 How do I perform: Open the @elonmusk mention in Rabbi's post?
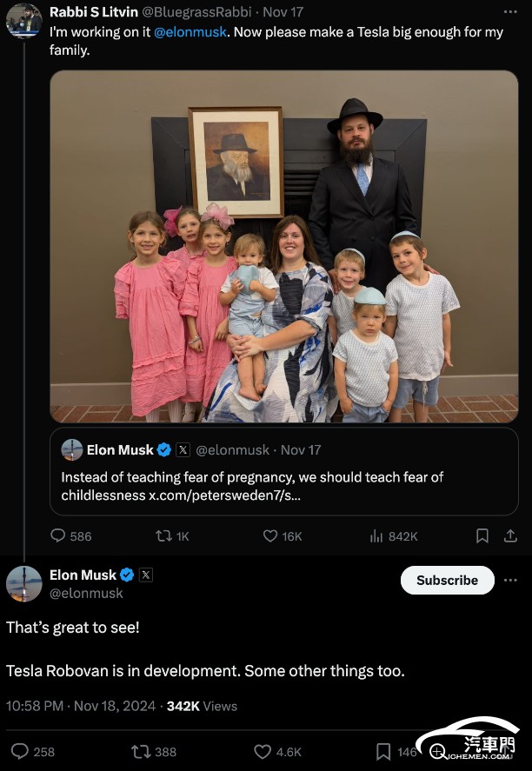(190, 32)
